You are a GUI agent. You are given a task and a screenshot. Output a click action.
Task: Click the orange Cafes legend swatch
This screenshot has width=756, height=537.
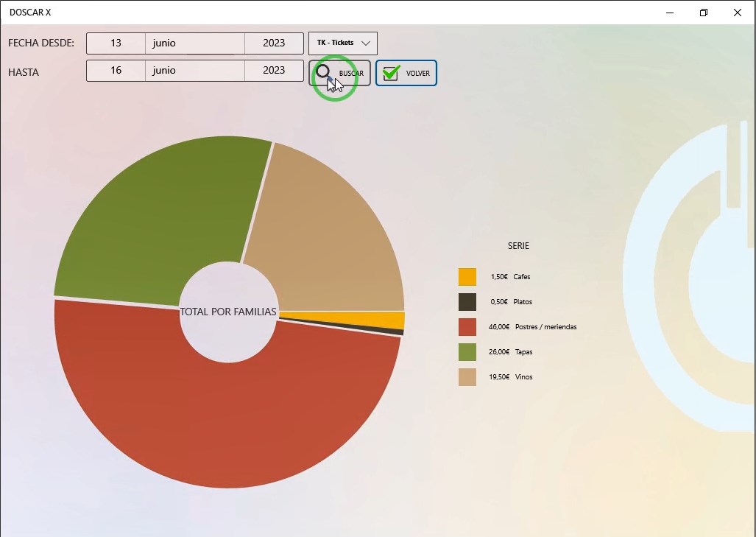pyautogui.click(x=467, y=277)
